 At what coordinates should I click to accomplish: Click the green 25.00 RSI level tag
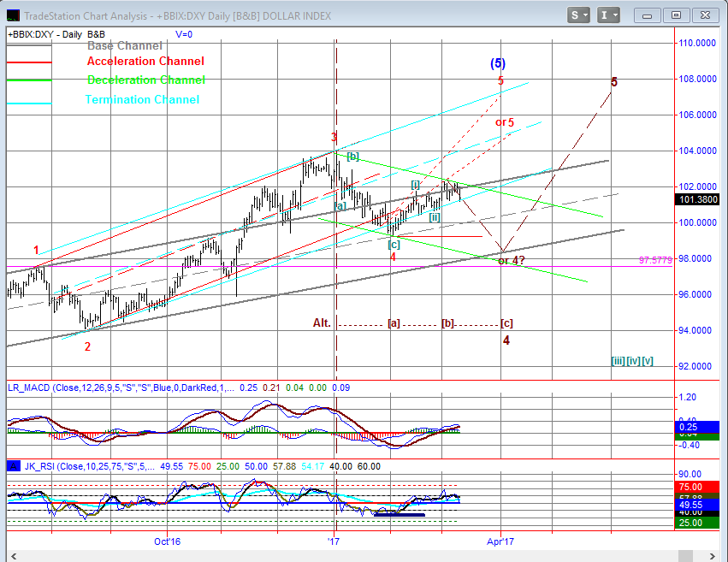point(697,523)
